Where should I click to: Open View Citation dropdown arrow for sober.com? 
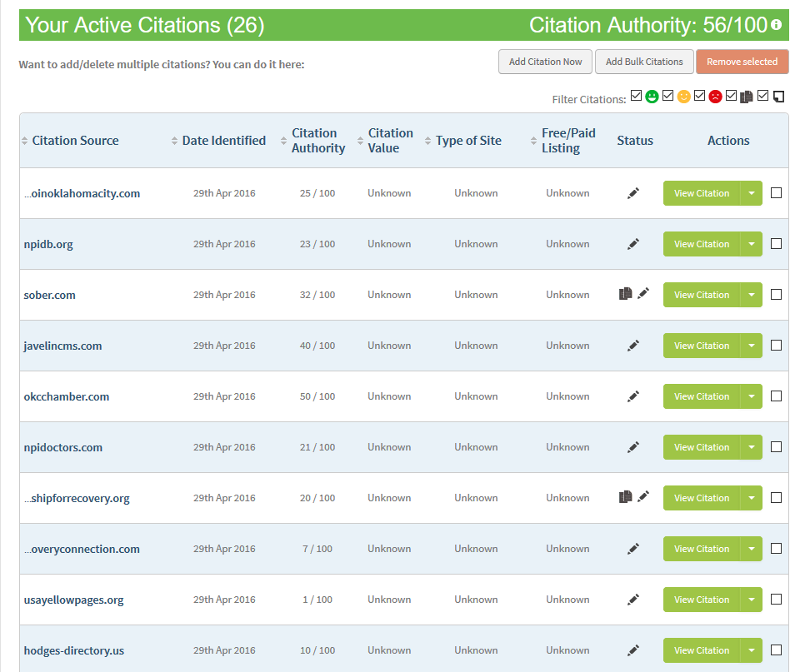pos(752,295)
